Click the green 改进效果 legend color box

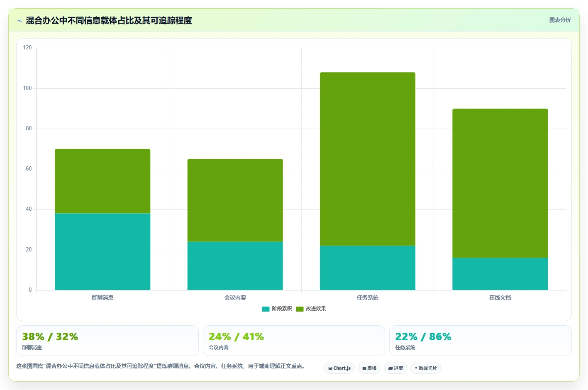click(300, 309)
